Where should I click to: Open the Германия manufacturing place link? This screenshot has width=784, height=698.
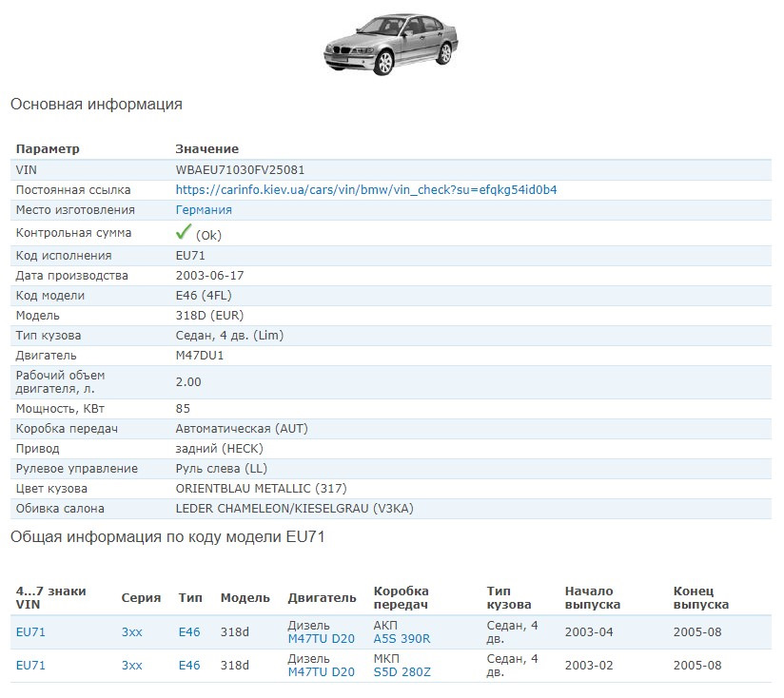coord(204,210)
